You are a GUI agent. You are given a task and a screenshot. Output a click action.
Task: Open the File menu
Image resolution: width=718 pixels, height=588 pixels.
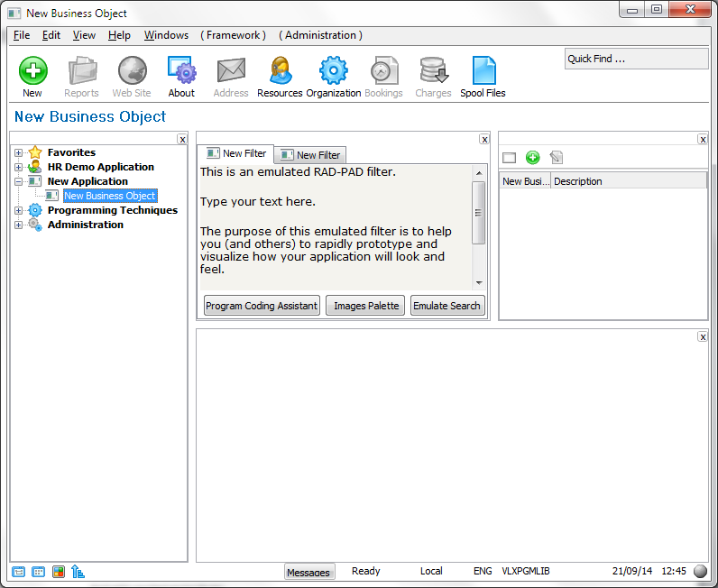point(22,35)
